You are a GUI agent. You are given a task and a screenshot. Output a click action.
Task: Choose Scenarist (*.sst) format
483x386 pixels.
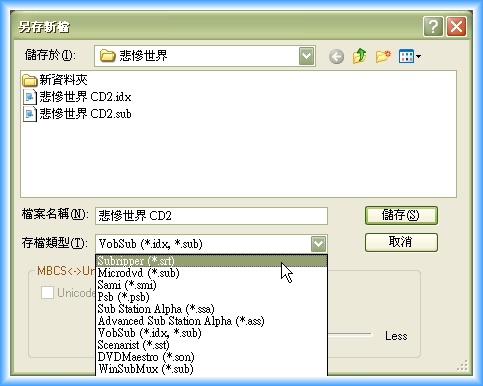(211, 345)
